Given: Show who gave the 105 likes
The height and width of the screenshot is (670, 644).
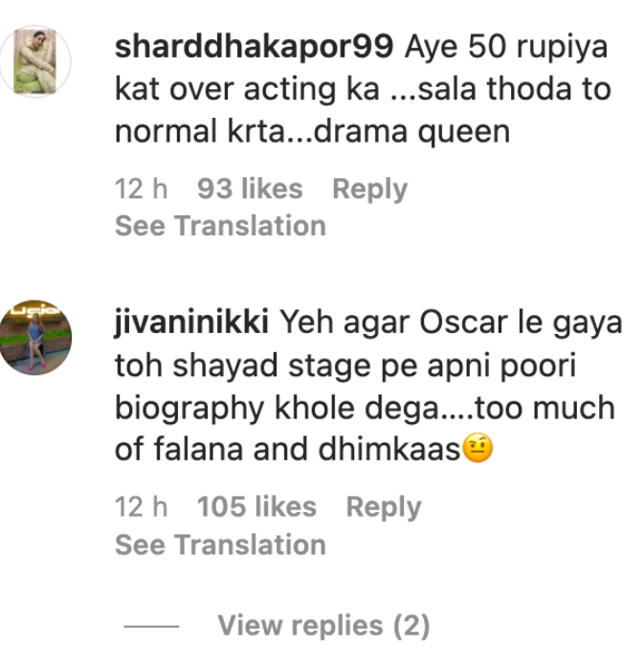Looking at the screenshot, I should pyautogui.click(x=256, y=506).
